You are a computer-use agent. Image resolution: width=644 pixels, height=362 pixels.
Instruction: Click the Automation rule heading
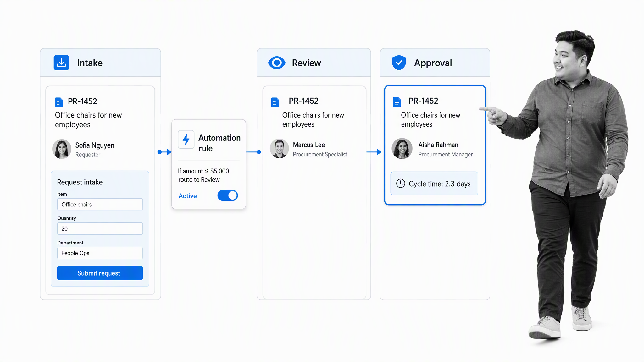point(219,143)
